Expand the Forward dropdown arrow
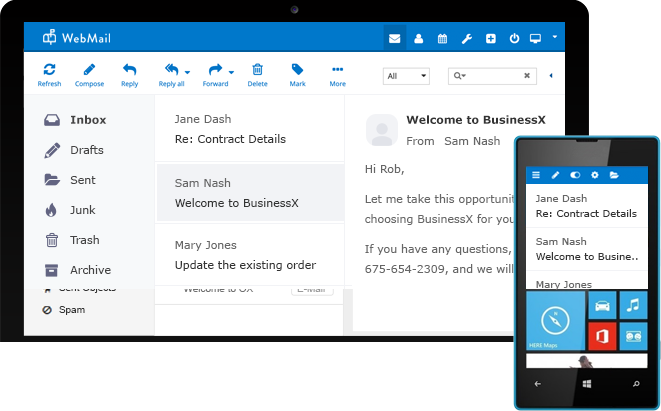 click(x=231, y=72)
